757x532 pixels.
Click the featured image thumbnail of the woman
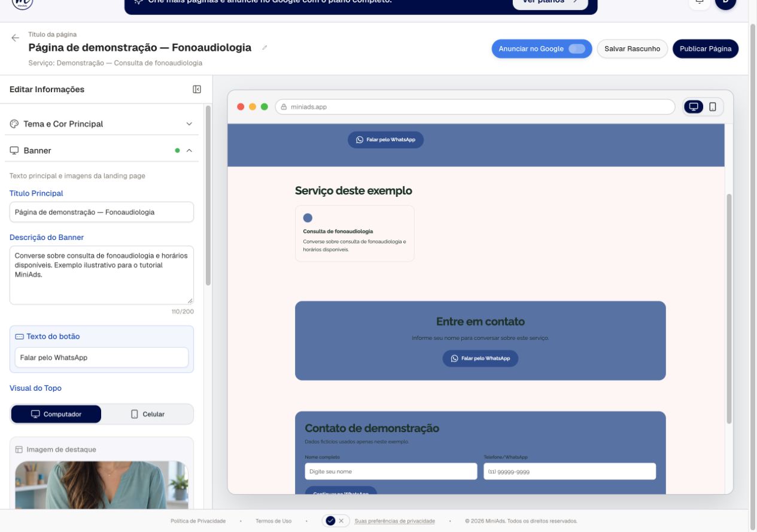(x=102, y=485)
